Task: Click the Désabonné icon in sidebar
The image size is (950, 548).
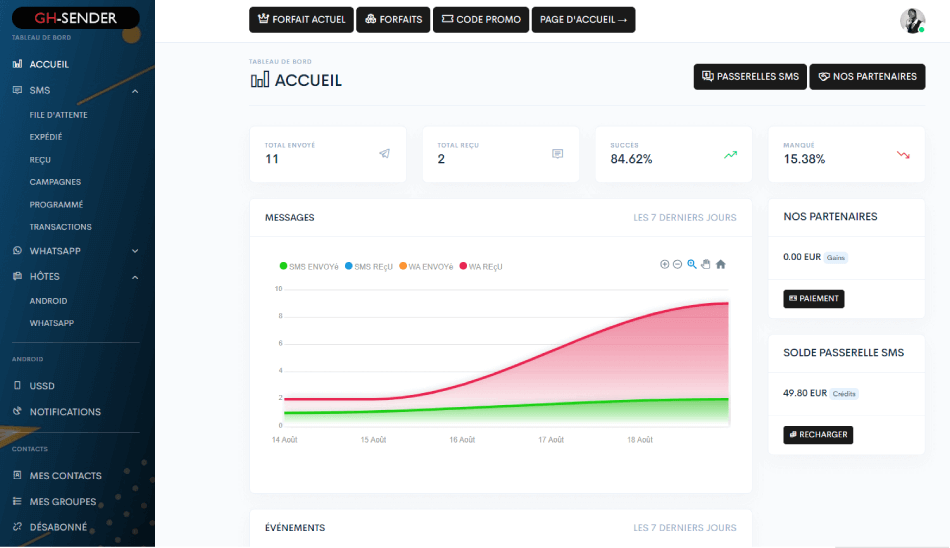Action: tap(18, 527)
